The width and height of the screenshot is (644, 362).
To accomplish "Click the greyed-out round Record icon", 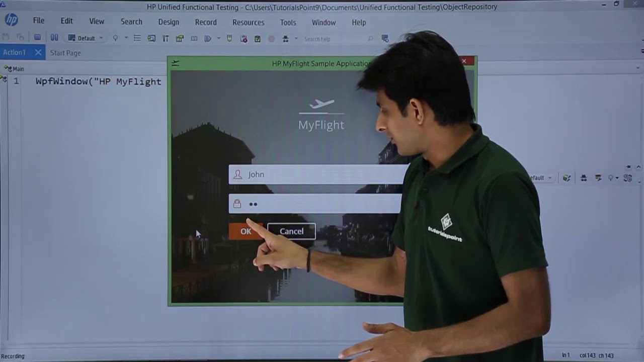I will [272, 39].
